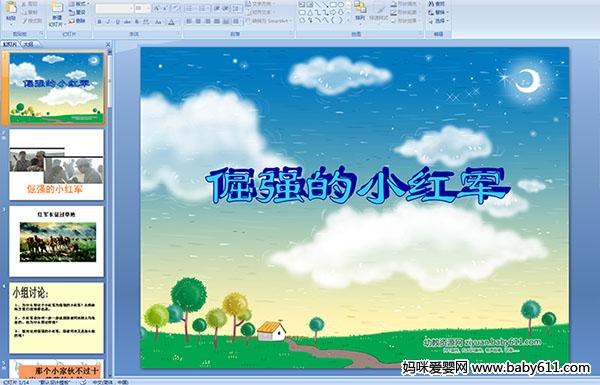The image size is (600, 385).
Task: Switch to the Outline tab in left pane
Action: coord(29,44)
